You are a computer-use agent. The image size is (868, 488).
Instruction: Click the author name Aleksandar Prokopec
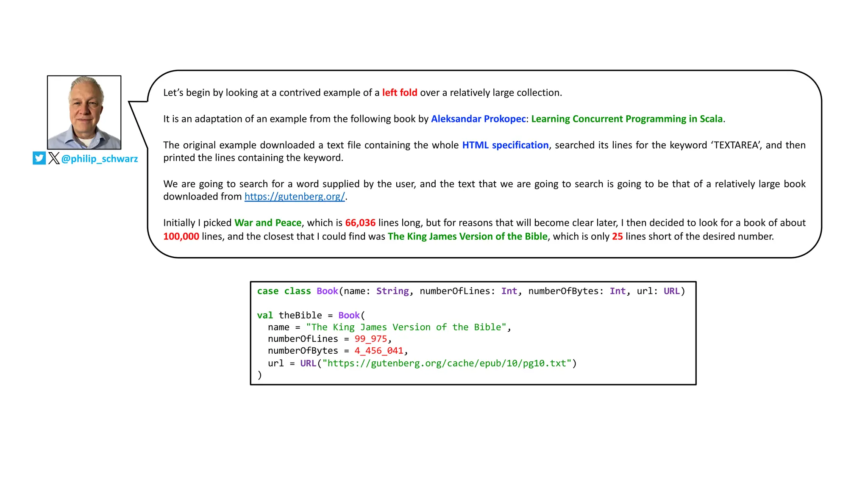click(478, 119)
